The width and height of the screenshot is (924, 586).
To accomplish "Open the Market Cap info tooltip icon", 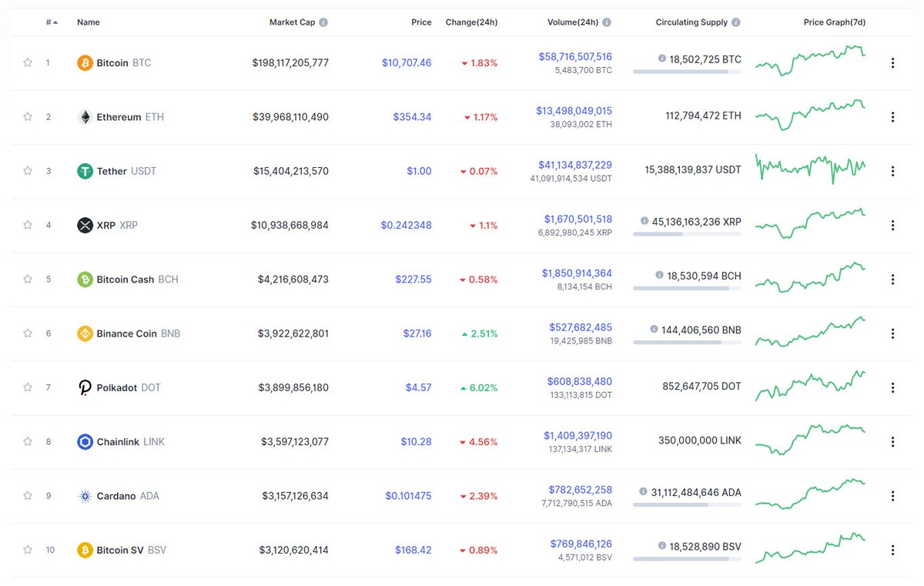I will 325,22.
